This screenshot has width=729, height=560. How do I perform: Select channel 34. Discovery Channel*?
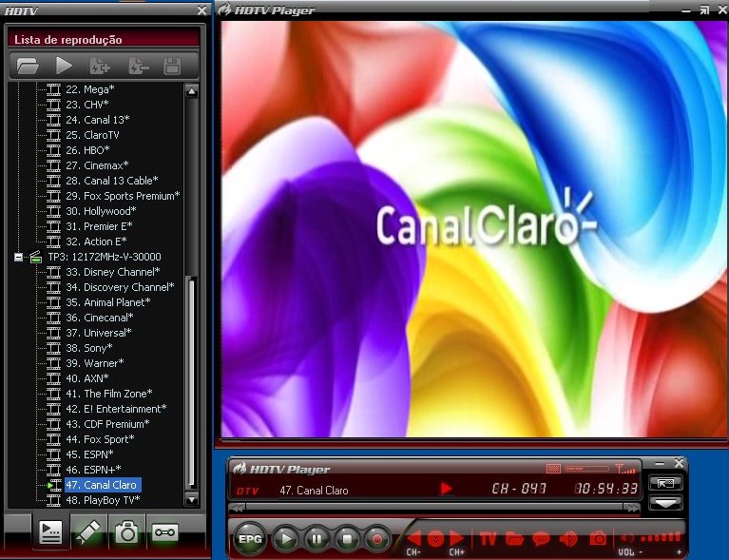(120, 287)
